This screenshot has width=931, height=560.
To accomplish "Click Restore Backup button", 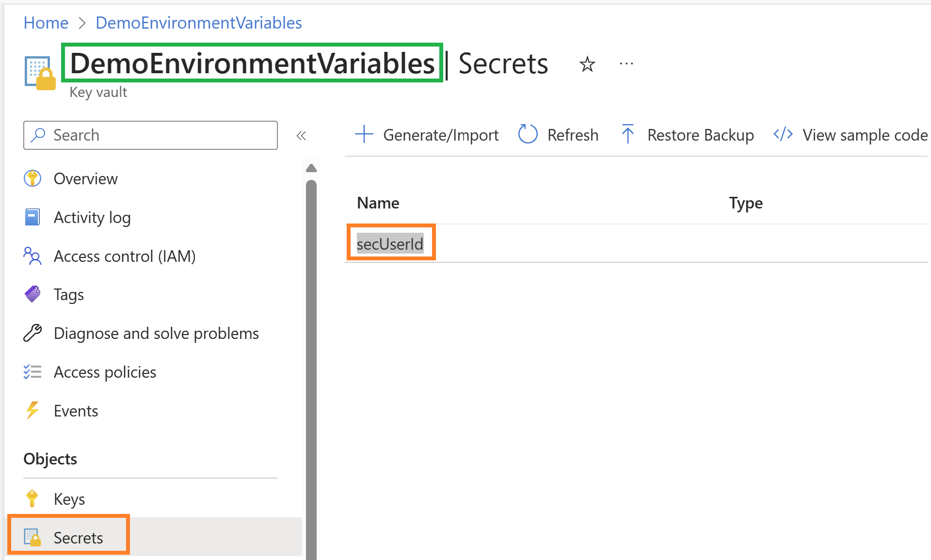I will (688, 135).
